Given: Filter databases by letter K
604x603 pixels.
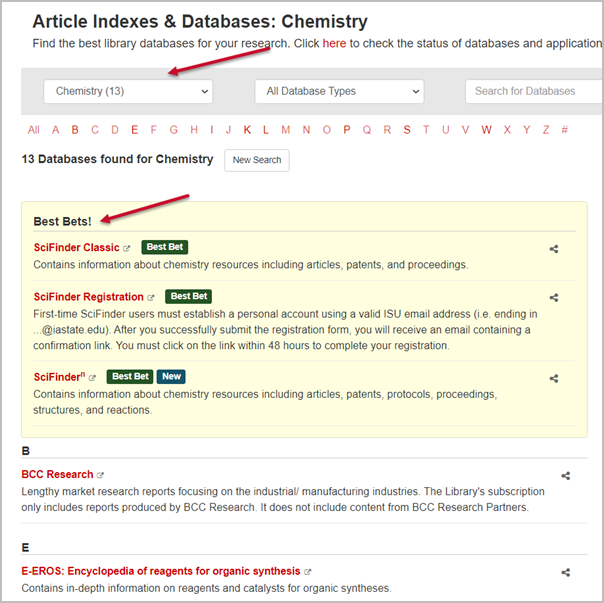Looking at the screenshot, I should 247,130.
